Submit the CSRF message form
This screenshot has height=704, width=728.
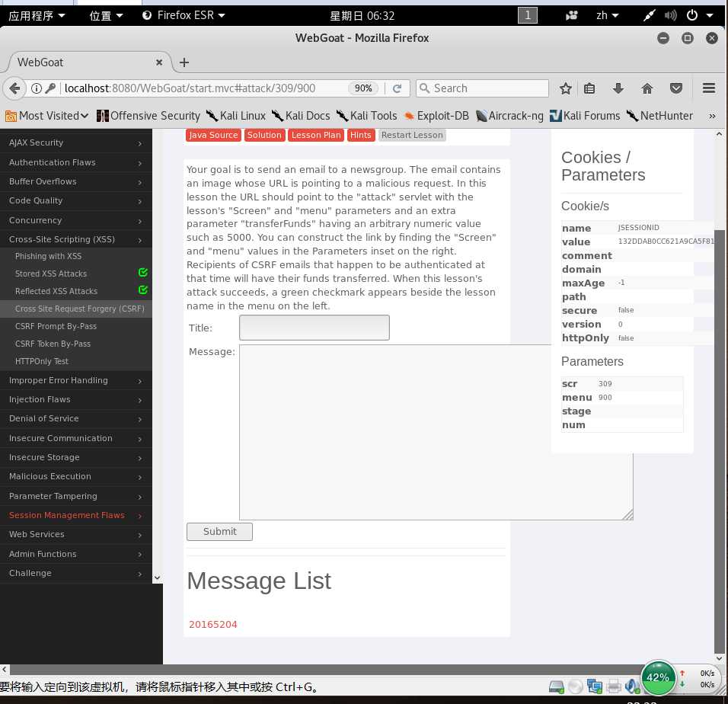point(219,532)
